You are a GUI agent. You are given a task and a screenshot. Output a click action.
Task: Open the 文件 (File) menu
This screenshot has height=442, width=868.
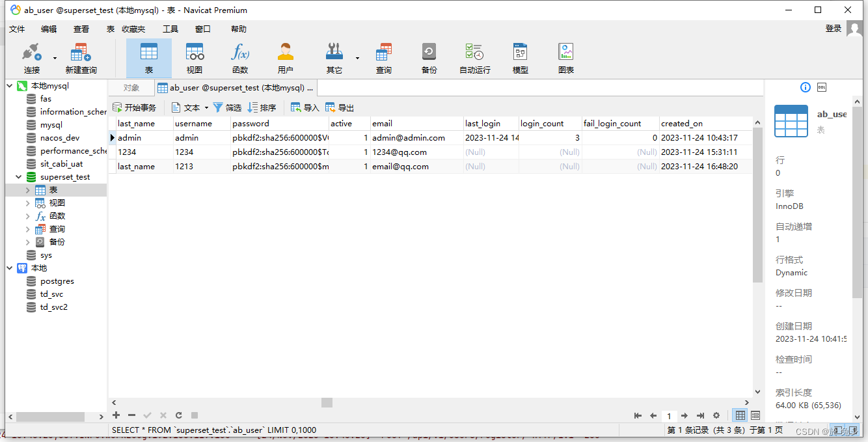[x=17, y=29]
